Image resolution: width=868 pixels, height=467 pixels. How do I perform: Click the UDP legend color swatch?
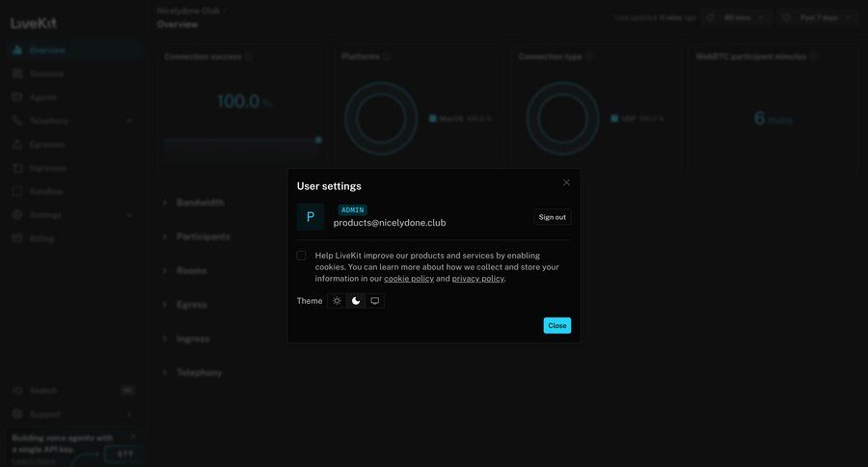(x=614, y=119)
